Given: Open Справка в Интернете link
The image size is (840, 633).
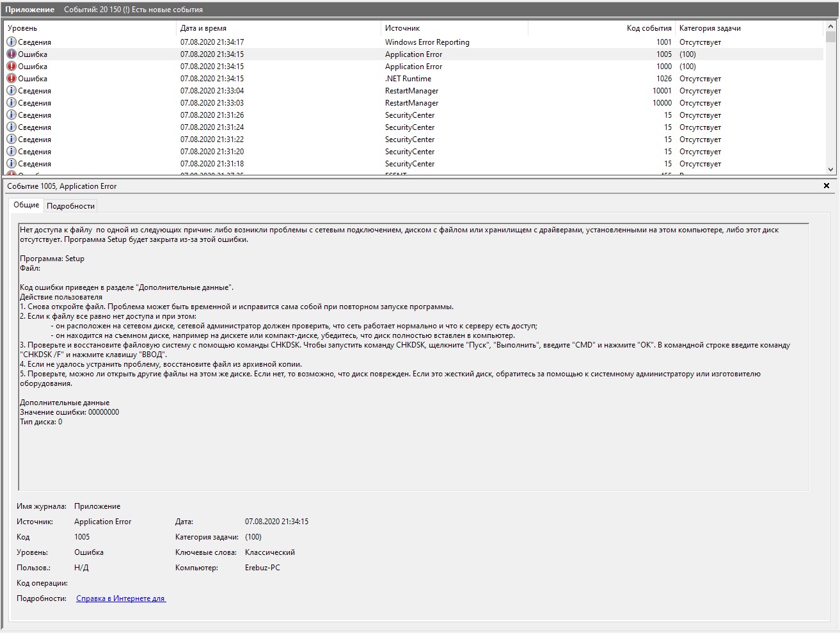Looking at the screenshot, I should click(121, 598).
